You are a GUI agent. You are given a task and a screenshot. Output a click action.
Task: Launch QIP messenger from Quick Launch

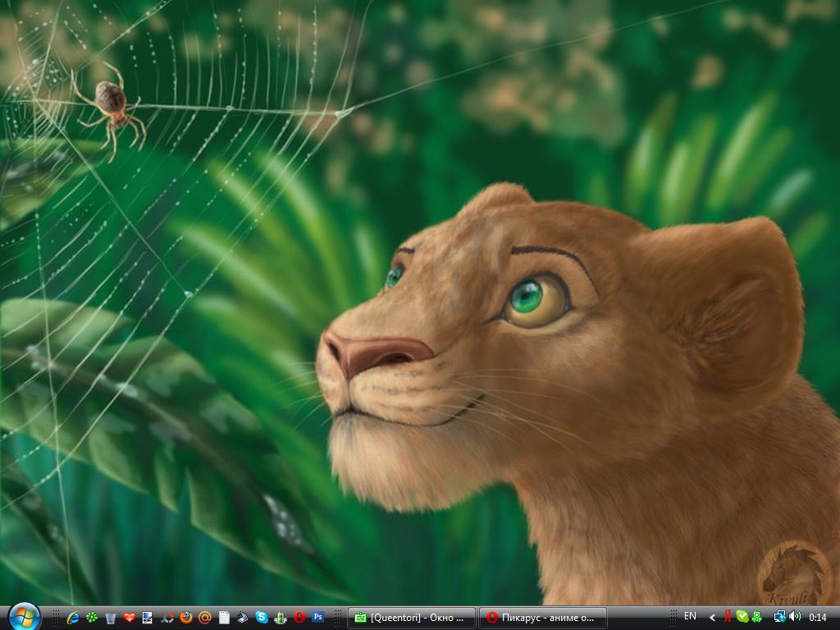(281, 618)
